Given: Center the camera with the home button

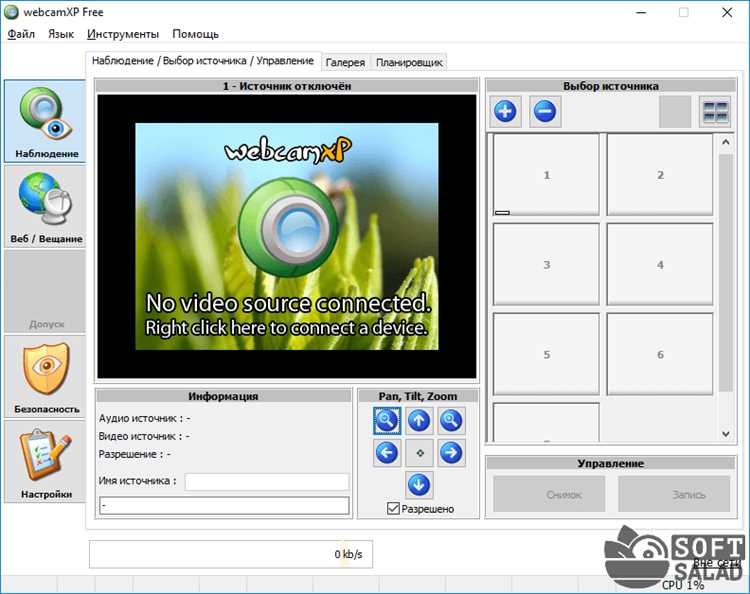Looking at the screenshot, I should [419, 453].
